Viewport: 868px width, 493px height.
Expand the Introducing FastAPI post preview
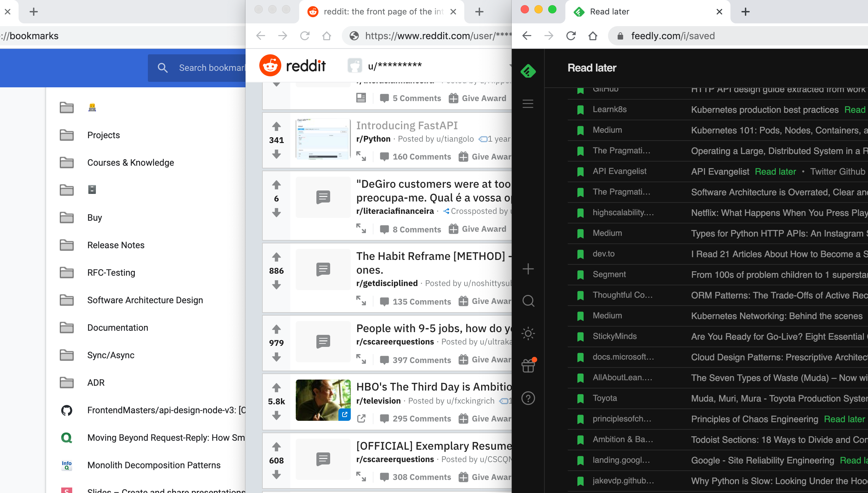pos(361,156)
